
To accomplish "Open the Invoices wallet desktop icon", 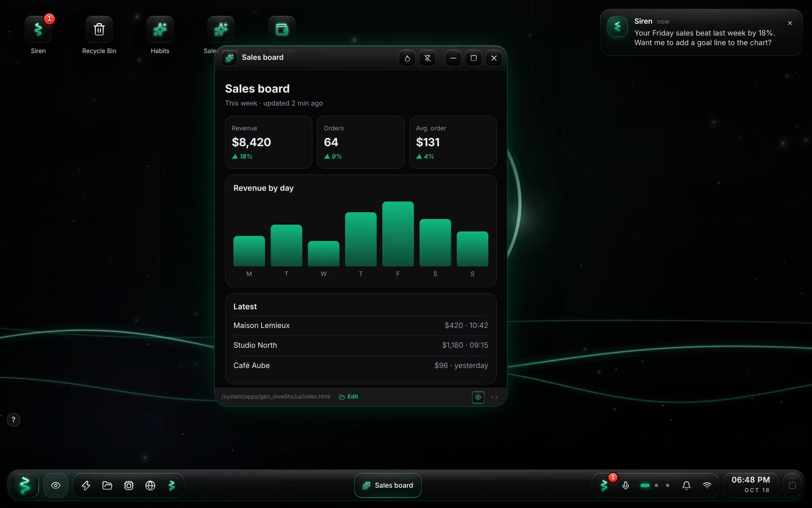I will pos(282,29).
